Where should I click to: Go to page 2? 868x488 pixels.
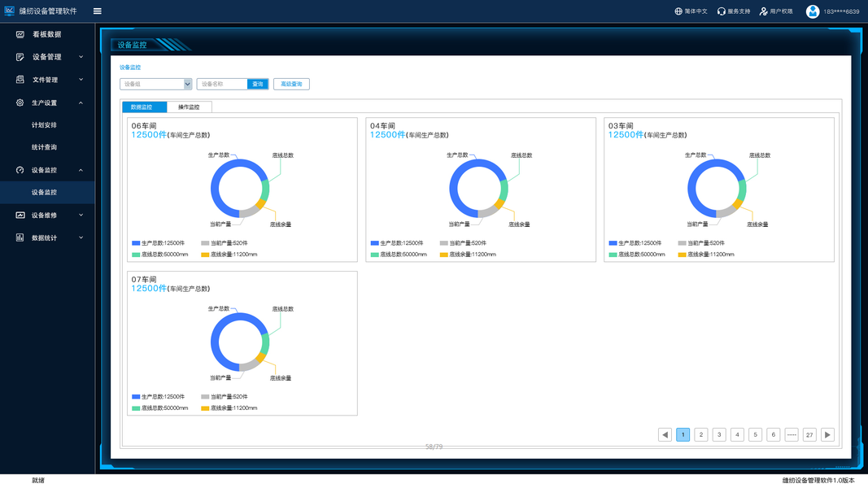[x=700, y=435]
